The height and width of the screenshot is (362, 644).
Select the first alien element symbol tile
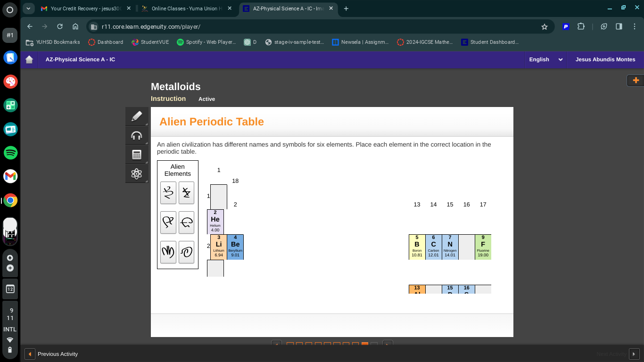point(168,192)
